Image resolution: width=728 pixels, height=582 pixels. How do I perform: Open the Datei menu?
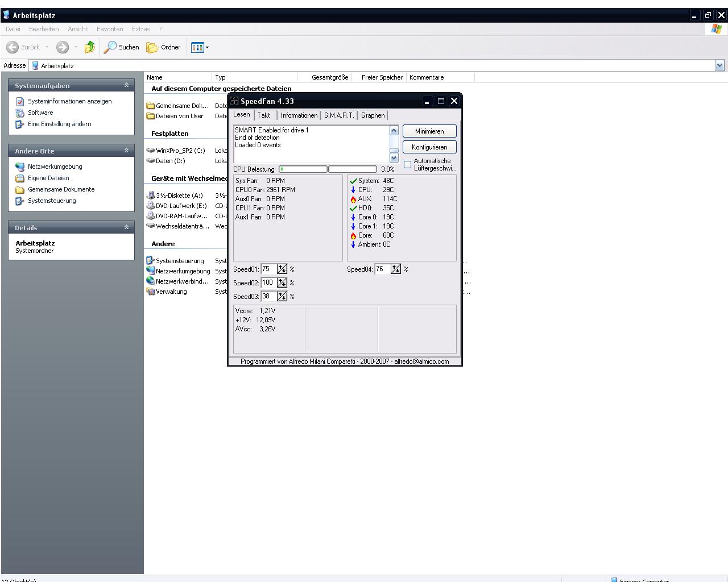pyautogui.click(x=13, y=29)
